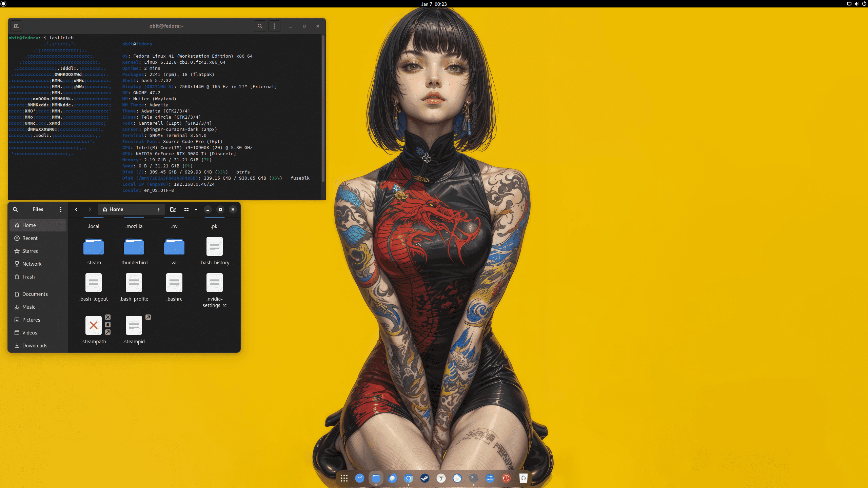Click the Files search icon

15,209
